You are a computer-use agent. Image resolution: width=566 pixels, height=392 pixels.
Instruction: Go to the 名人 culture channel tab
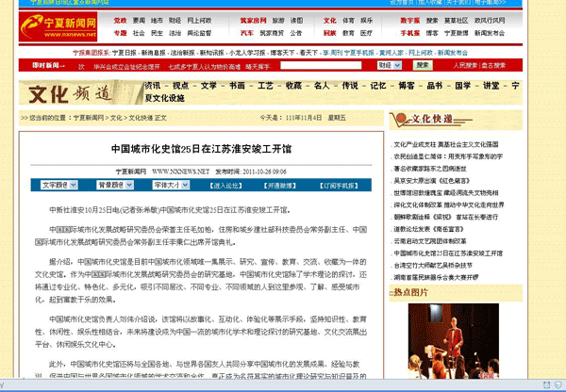[322, 86]
